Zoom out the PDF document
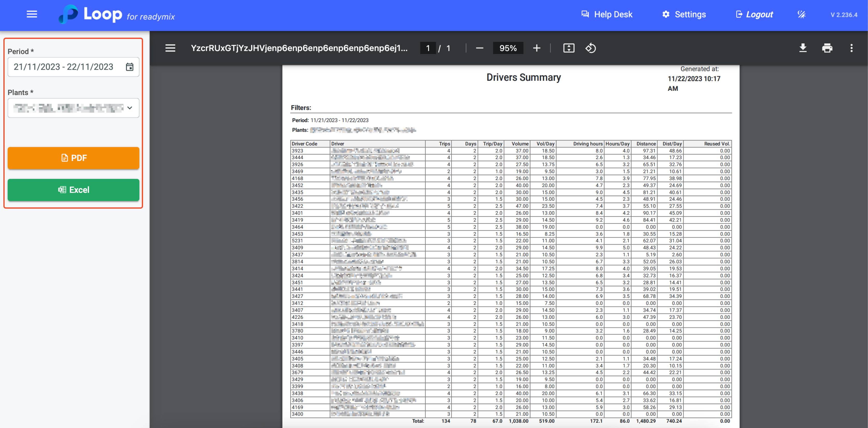 480,48
